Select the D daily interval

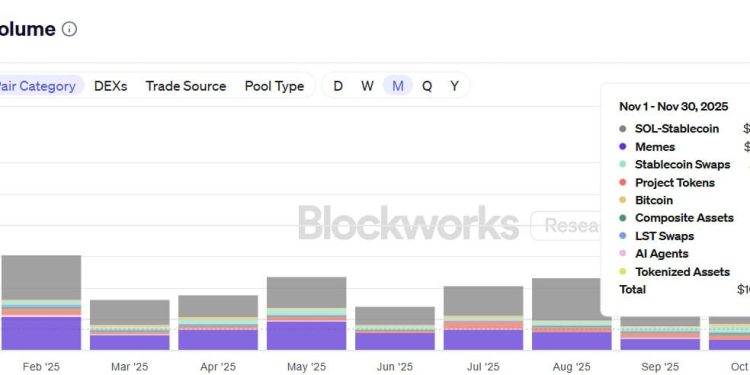pos(338,86)
